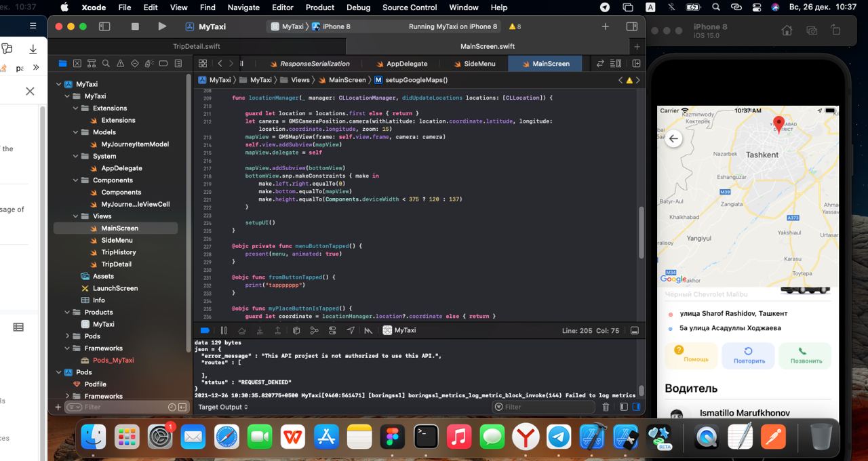Open Environment Overrides

(x=332, y=330)
